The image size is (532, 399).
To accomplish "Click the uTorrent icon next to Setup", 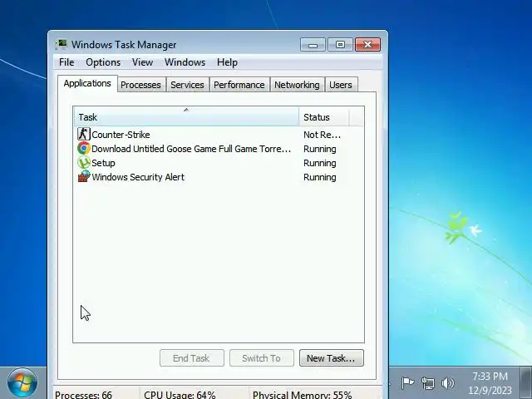I will pos(83,163).
